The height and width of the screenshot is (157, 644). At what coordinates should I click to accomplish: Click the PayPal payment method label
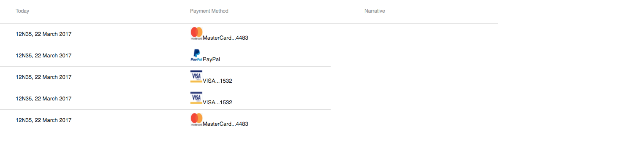(212, 59)
